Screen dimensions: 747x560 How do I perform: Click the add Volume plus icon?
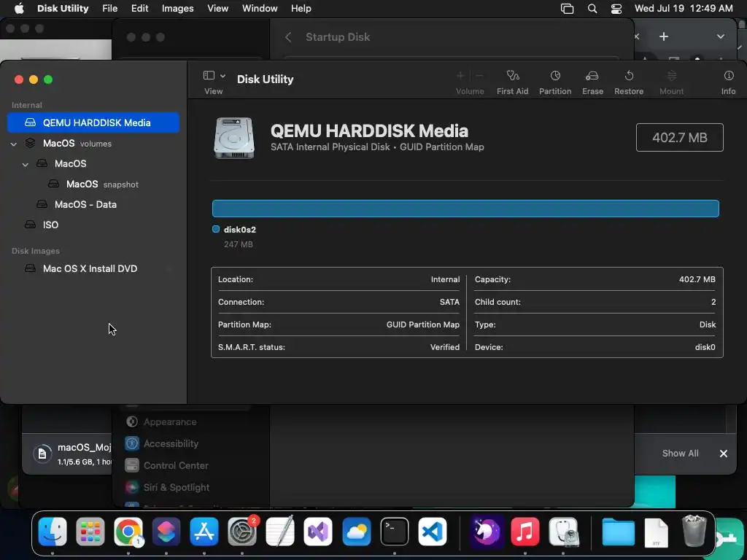coord(460,76)
